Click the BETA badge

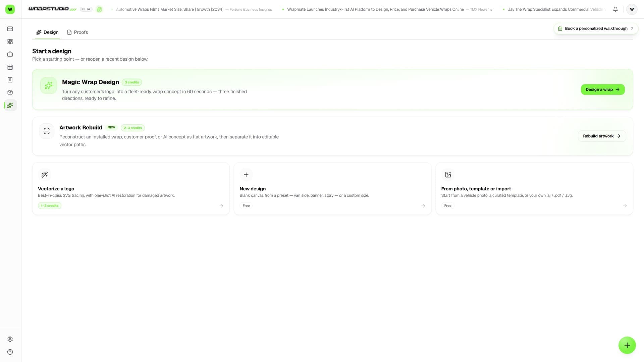pos(86,9)
